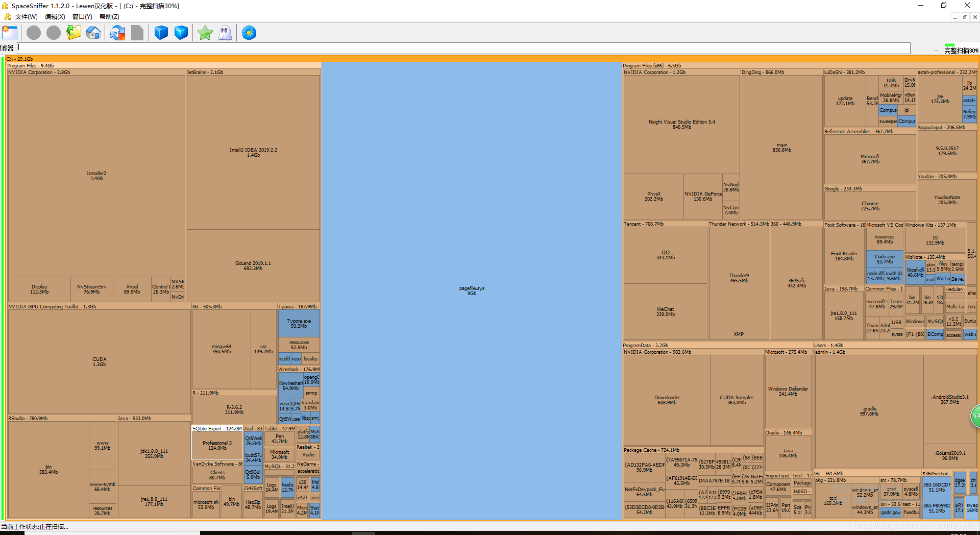
Task: Click the greyed-out page icon in toolbar
Action: pyautogui.click(x=137, y=33)
